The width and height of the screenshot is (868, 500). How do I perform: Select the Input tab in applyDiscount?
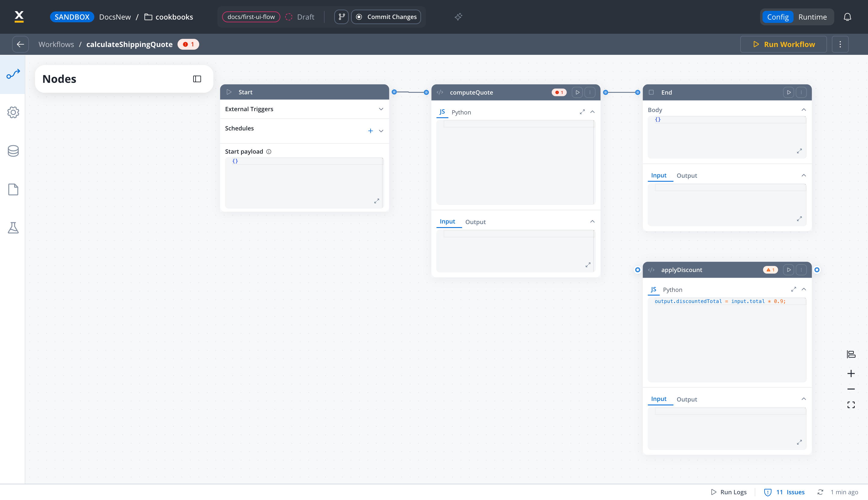click(659, 399)
